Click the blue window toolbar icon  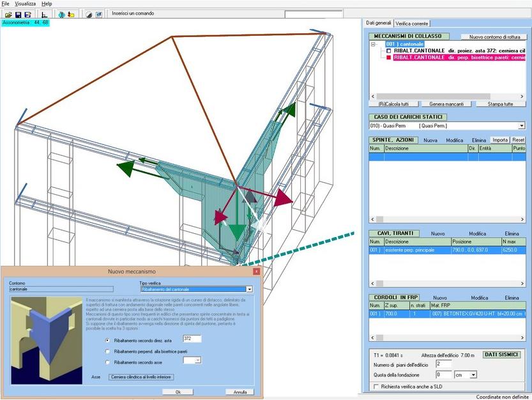[99, 14]
